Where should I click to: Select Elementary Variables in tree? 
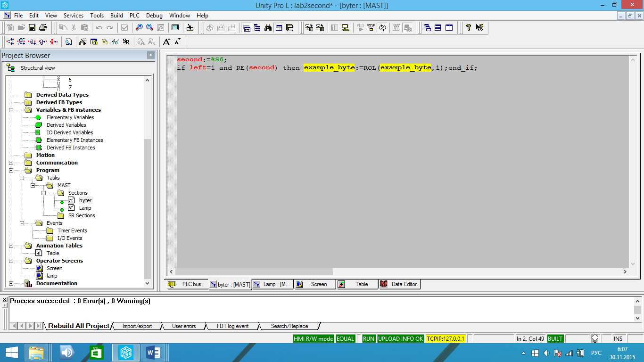[70, 117]
